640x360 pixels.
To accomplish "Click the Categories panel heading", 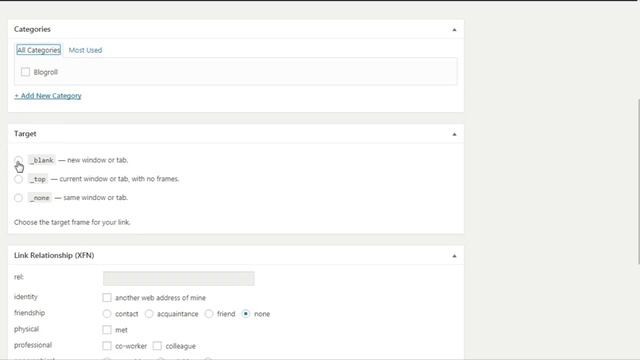I will point(32,29).
